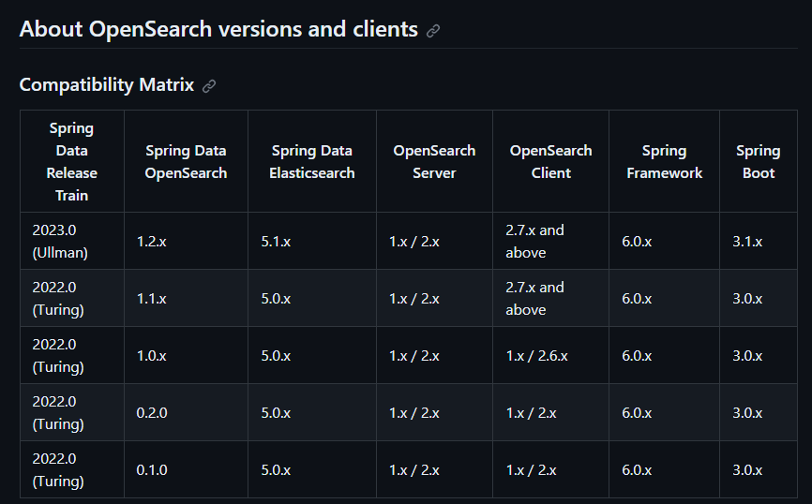Click the Compatibility Matrix heading text

click(x=107, y=84)
